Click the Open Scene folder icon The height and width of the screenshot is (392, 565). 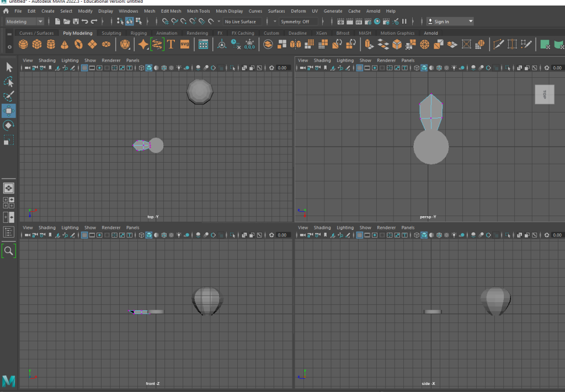(67, 22)
